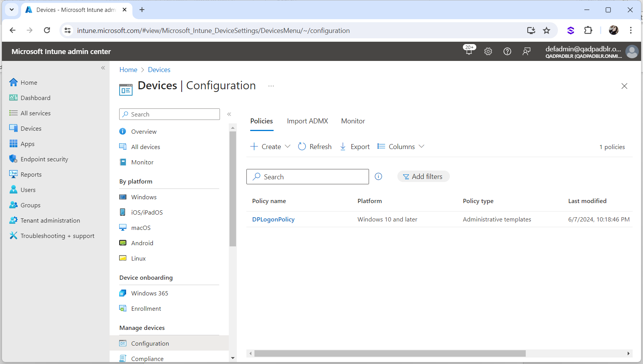Switch to the Import ADMX tab

pyautogui.click(x=307, y=121)
